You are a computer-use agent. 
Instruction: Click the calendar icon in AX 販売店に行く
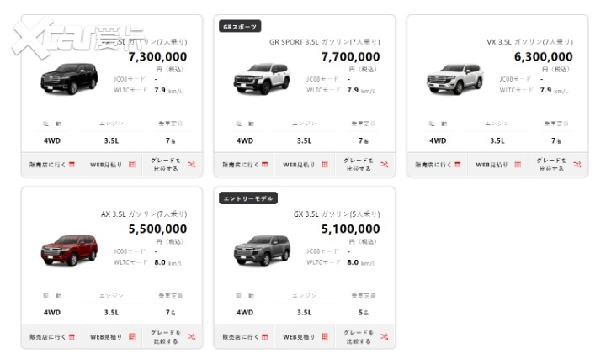(72, 336)
